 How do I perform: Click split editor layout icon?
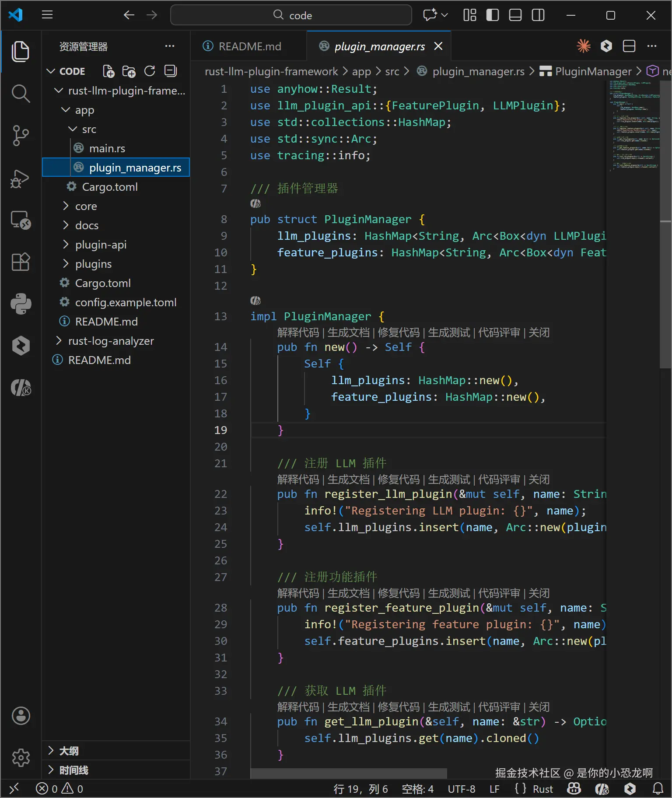coord(629,46)
